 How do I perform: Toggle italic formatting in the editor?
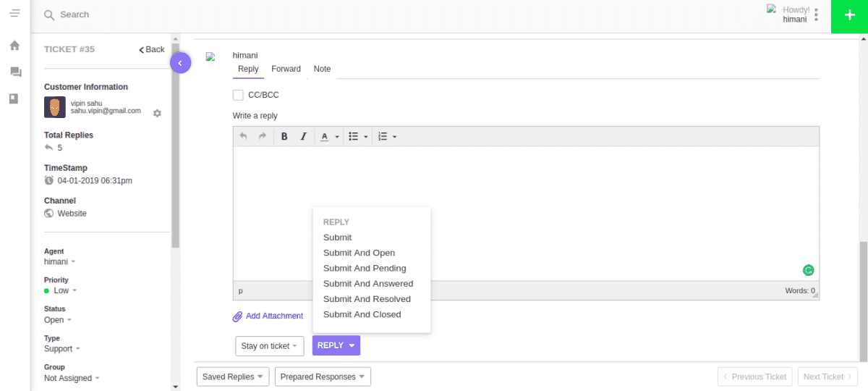[x=303, y=136]
